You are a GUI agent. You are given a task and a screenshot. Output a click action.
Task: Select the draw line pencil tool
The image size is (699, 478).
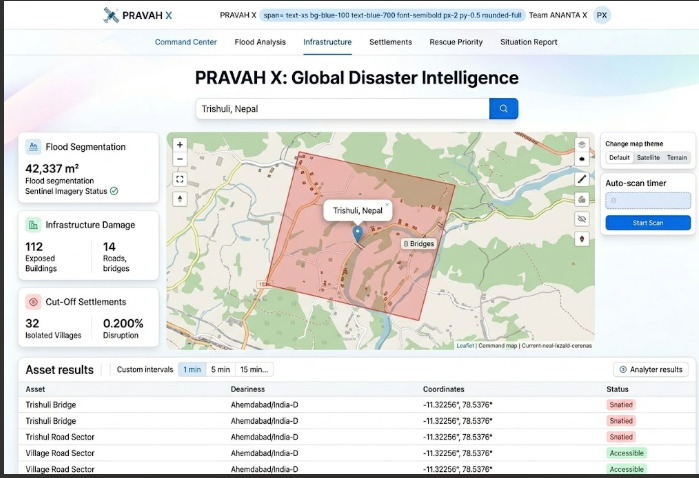point(582,179)
